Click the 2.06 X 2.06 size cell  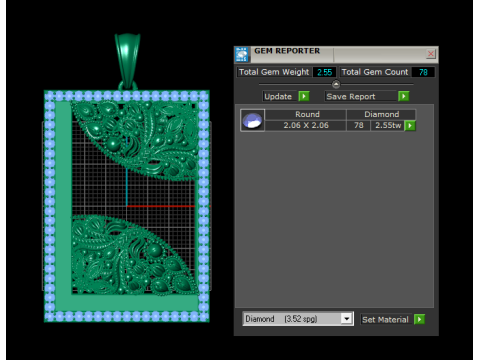[x=306, y=125]
